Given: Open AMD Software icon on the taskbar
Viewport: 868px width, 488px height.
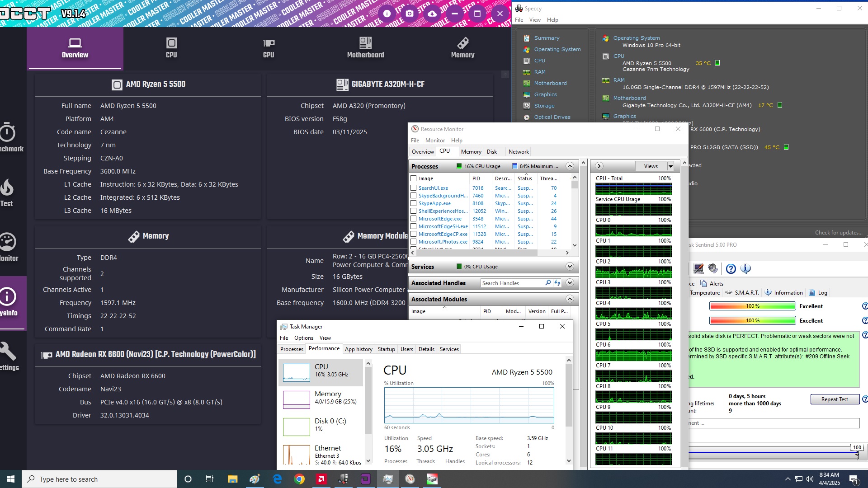Looking at the screenshot, I should click(x=321, y=479).
